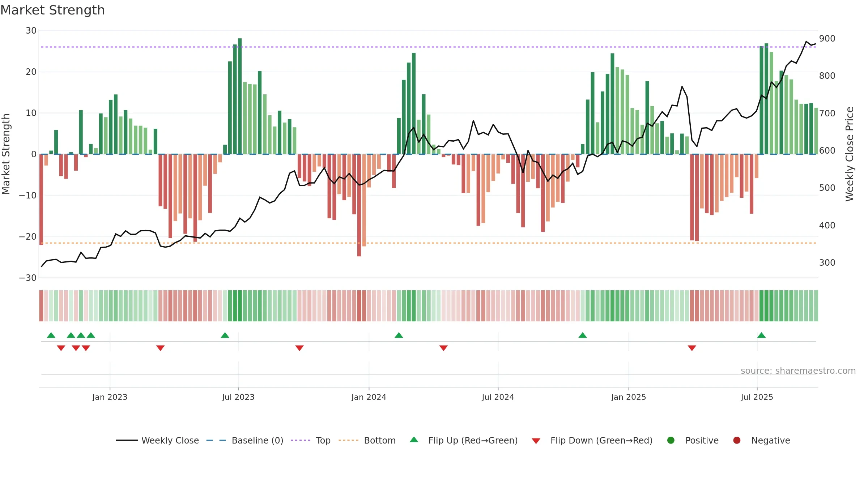The image size is (868, 488).
Task: Select flip-up marker at Jul 2025
Action: 761,335
